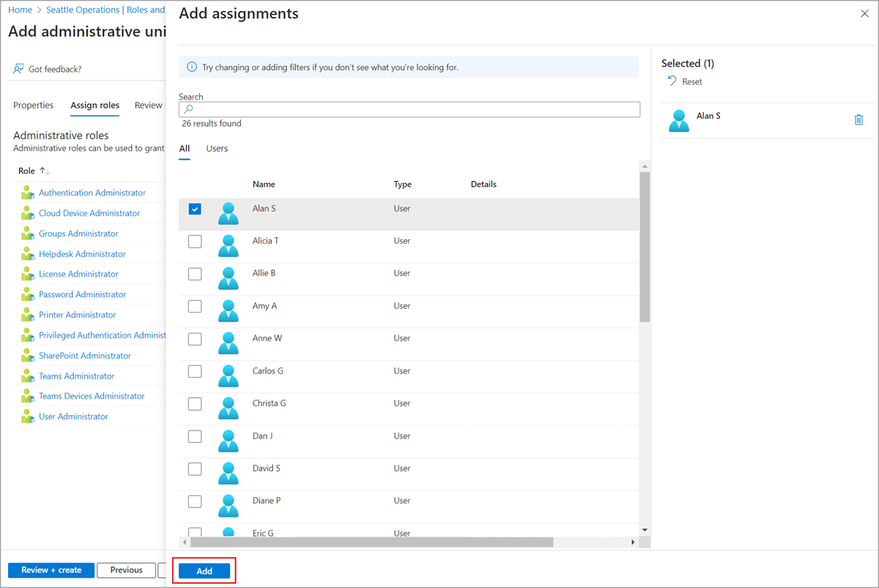This screenshot has width=879, height=588.
Task: Click the User Administrator role icon
Action: coord(28,416)
